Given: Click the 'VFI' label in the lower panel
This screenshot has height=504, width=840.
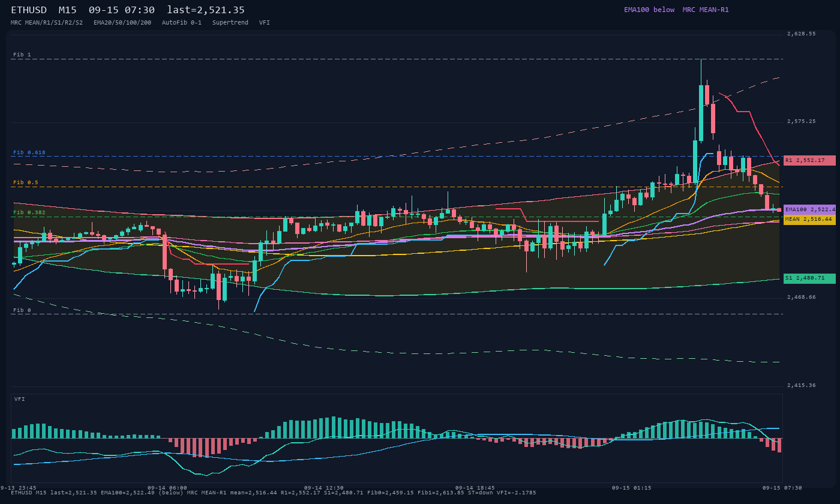Looking at the screenshot, I should click(x=20, y=399).
